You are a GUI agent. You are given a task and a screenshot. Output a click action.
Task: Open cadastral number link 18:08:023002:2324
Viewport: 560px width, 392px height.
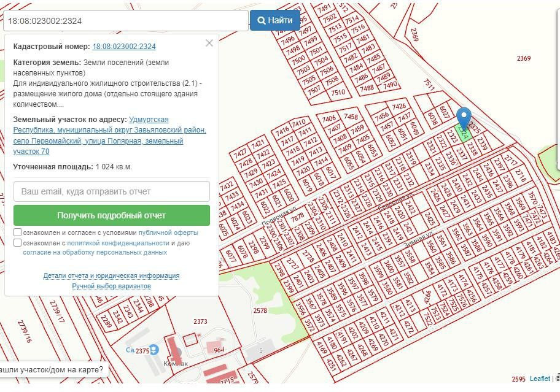(124, 47)
